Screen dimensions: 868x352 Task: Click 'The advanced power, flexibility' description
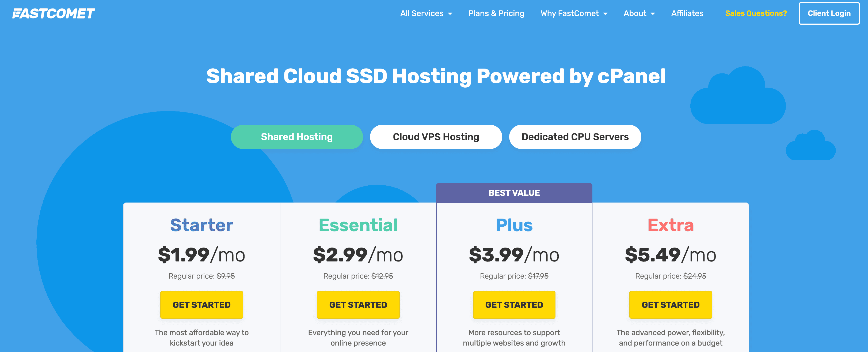click(671, 338)
